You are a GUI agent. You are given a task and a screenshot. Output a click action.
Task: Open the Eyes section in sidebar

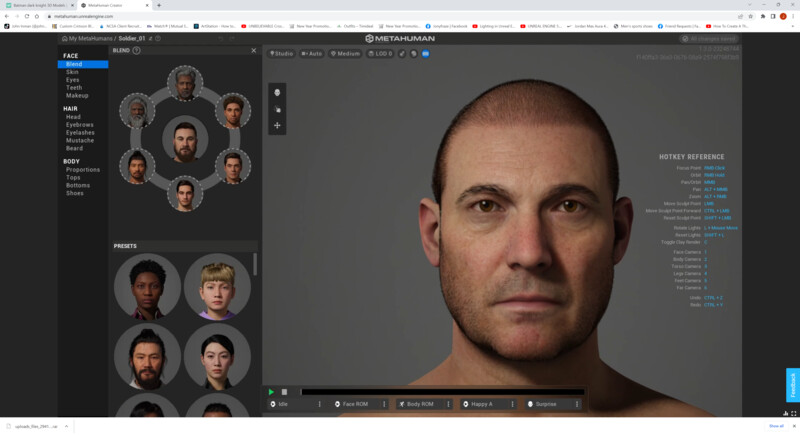tap(73, 80)
